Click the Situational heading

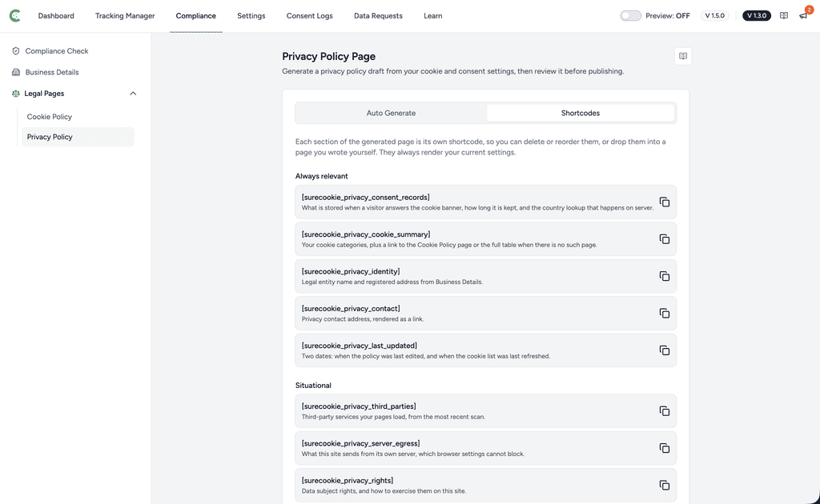tap(313, 386)
